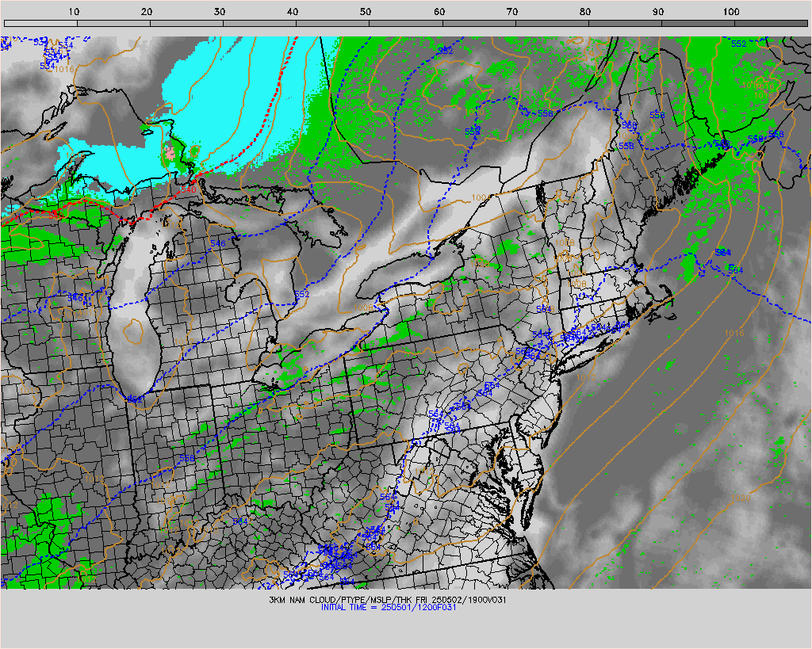Select the darkest legend segment right of 100

click(x=771, y=23)
